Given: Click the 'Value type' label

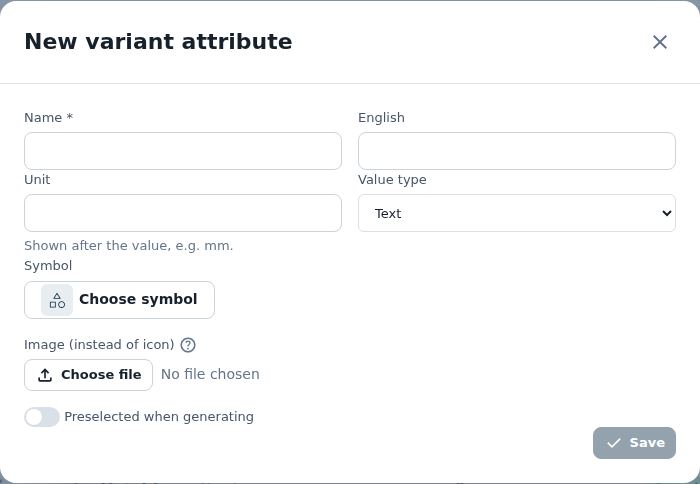Looking at the screenshot, I should pos(392,179).
